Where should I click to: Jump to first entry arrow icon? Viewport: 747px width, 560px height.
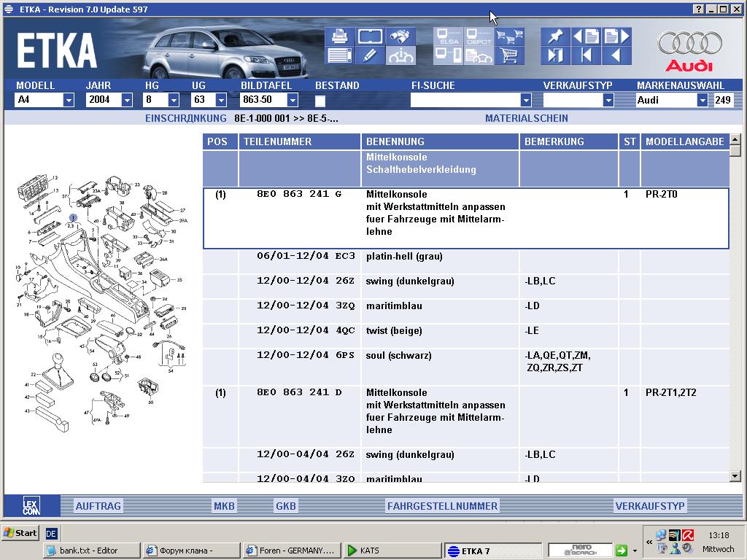(x=586, y=55)
